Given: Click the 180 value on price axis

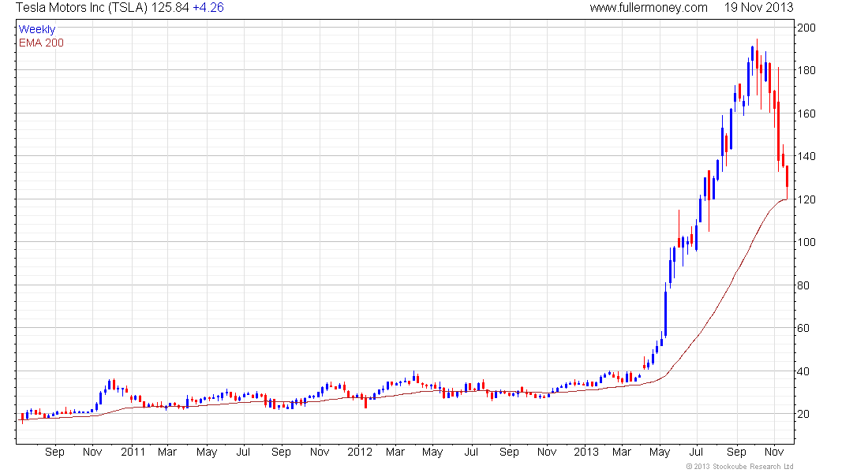Looking at the screenshot, I should pyautogui.click(x=806, y=70).
